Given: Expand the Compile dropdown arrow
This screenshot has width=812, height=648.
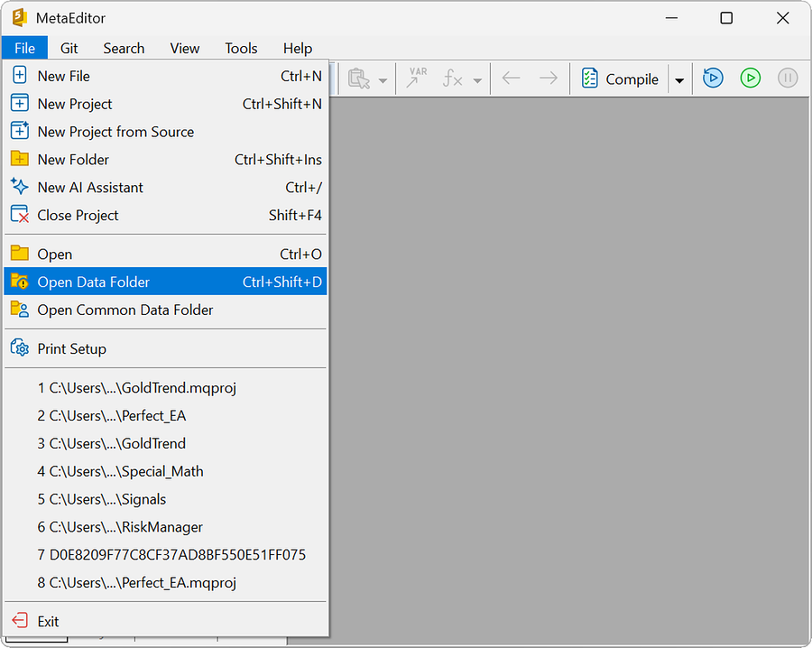Looking at the screenshot, I should [679, 80].
